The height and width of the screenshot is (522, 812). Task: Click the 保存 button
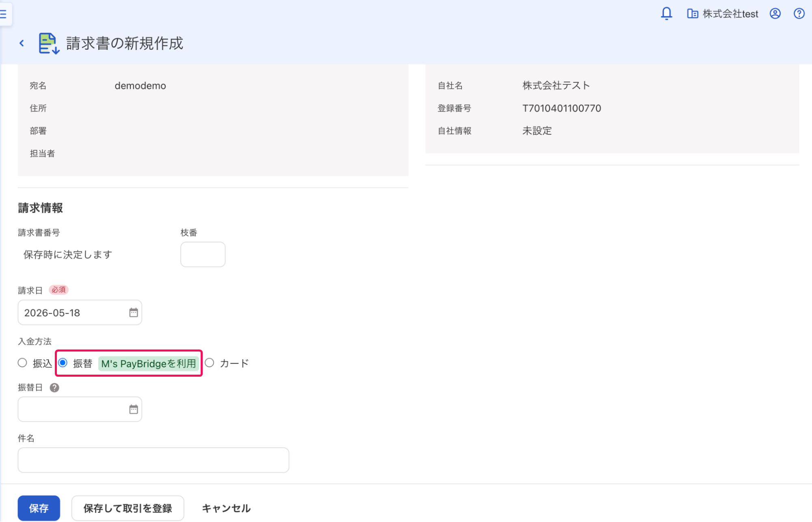click(x=39, y=508)
